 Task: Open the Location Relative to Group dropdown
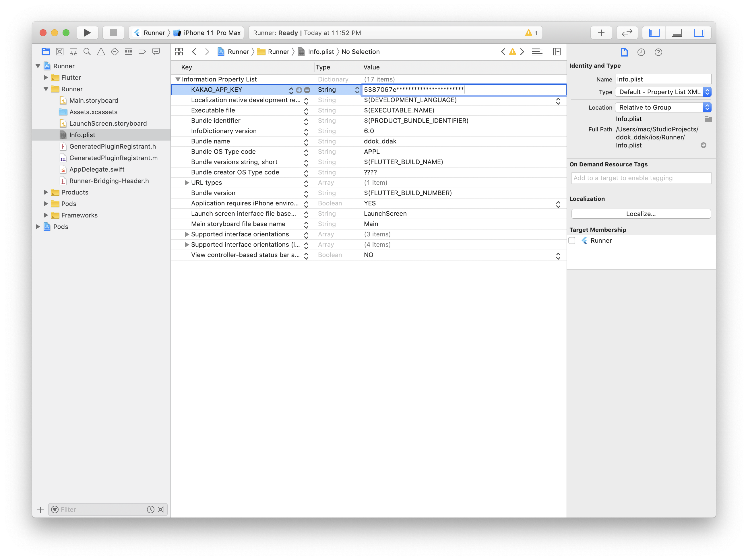(663, 108)
